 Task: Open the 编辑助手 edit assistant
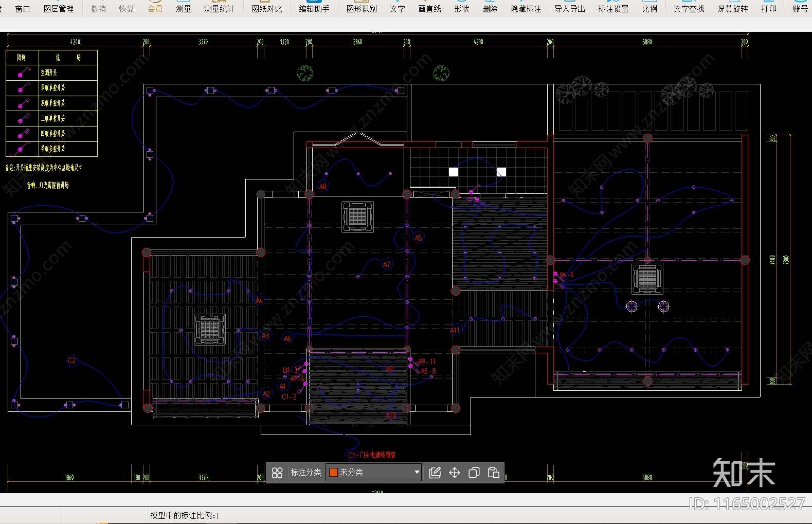tap(314, 9)
